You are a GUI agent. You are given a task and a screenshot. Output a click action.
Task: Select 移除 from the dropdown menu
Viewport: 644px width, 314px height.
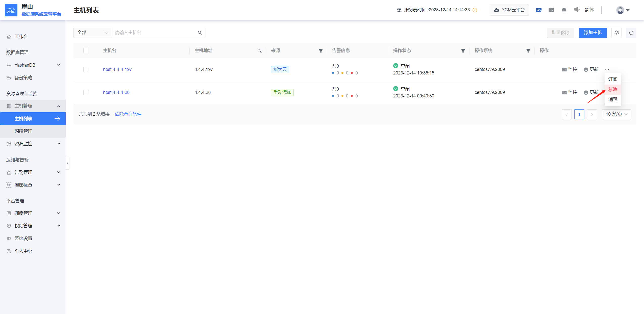pos(612,89)
